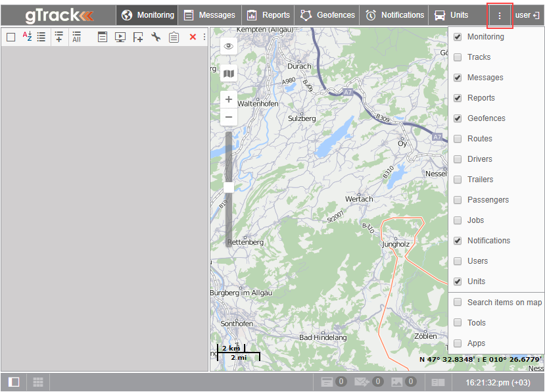Click the grid layout icon in bottom bar
The image size is (545, 392).
pos(38,382)
